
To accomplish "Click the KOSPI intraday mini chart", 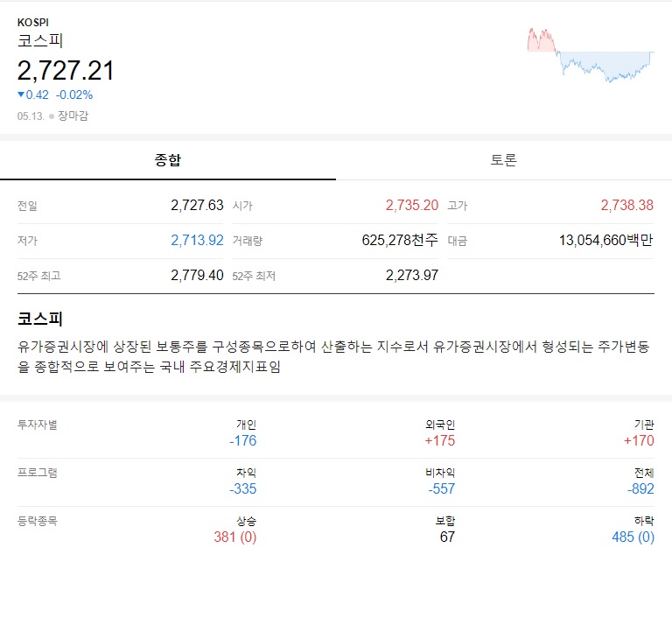I will (x=591, y=55).
